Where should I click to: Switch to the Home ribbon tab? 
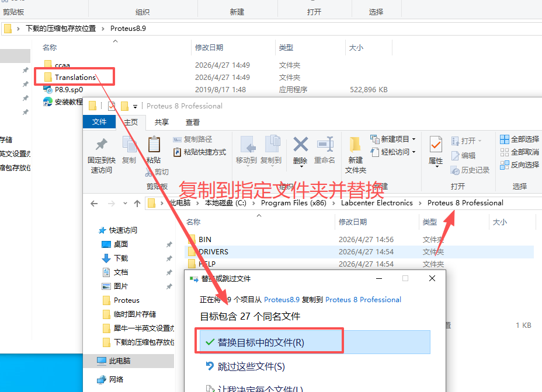coord(131,123)
